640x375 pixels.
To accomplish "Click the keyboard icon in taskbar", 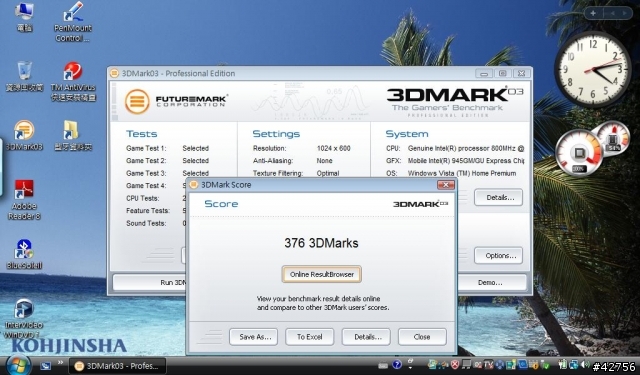I will coord(383,365).
